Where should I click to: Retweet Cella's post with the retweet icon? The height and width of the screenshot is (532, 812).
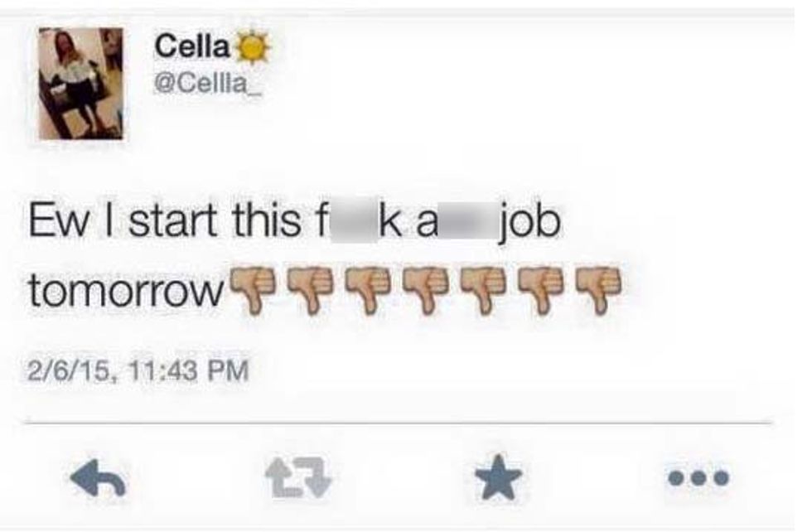pyautogui.click(x=297, y=477)
